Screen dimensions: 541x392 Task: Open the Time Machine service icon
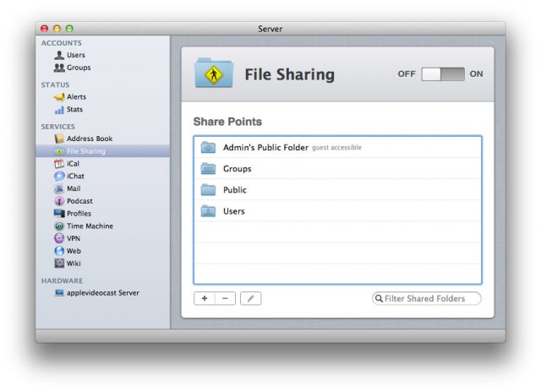click(59, 226)
